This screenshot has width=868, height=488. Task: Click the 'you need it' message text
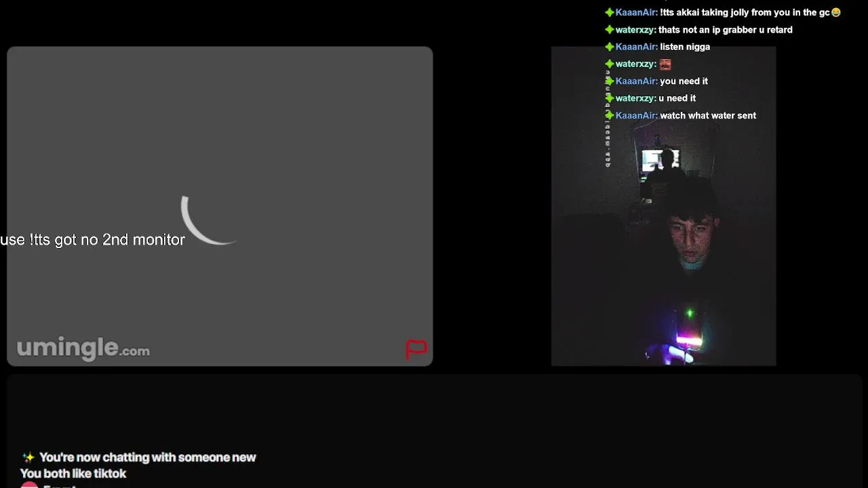[684, 81]
